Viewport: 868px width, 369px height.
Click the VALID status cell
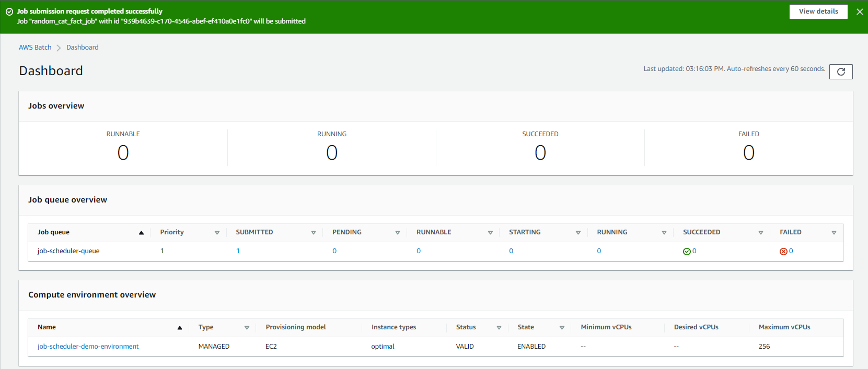pos(465,347)
